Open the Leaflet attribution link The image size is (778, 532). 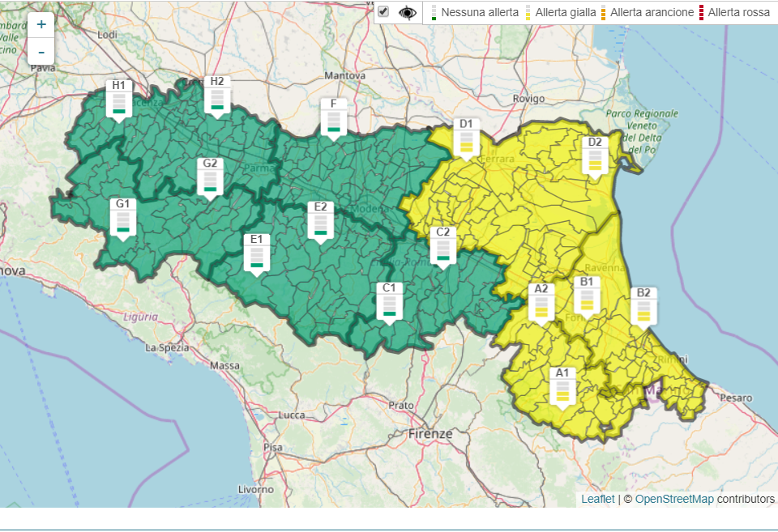click(598, 499)
